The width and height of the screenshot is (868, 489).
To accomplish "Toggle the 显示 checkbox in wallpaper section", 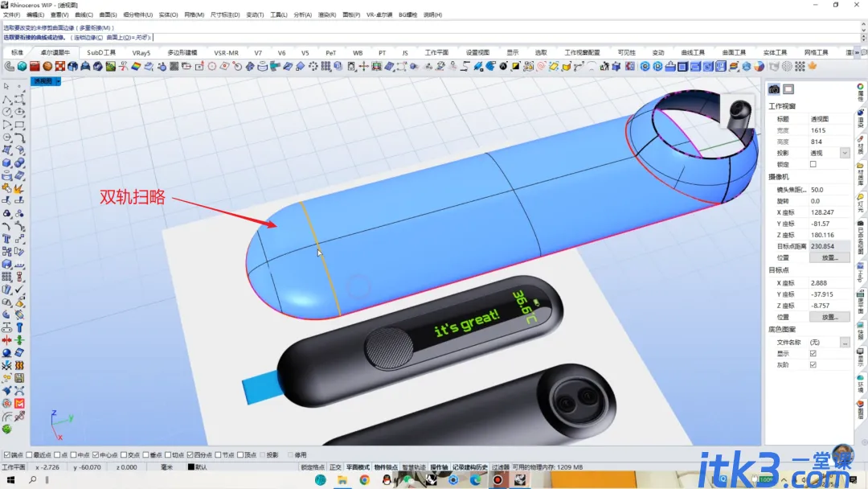I will [813, 353].
